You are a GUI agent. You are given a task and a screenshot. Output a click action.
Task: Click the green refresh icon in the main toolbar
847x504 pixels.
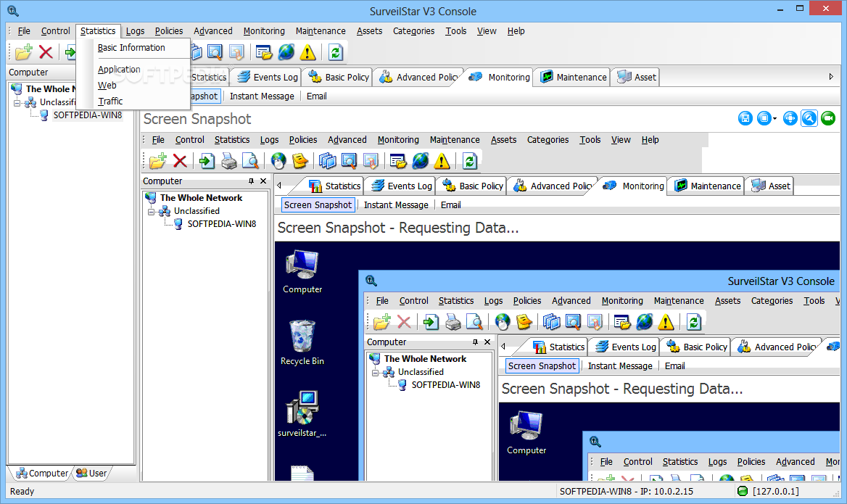(x=336, y=52)
